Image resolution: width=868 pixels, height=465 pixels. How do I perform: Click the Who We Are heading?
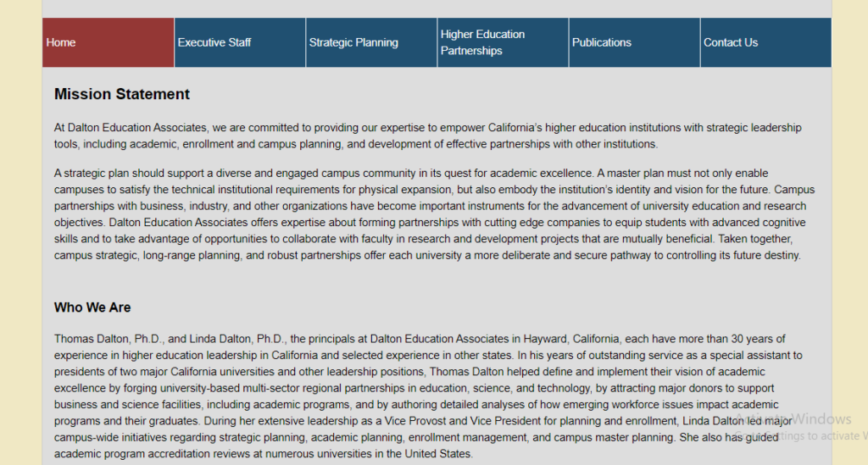click(x=92, y=307)
